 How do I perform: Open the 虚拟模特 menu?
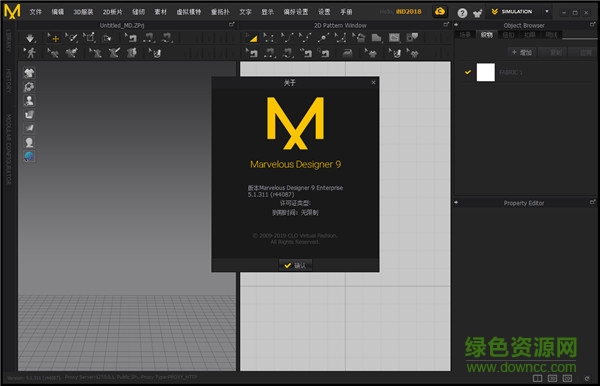189,12
